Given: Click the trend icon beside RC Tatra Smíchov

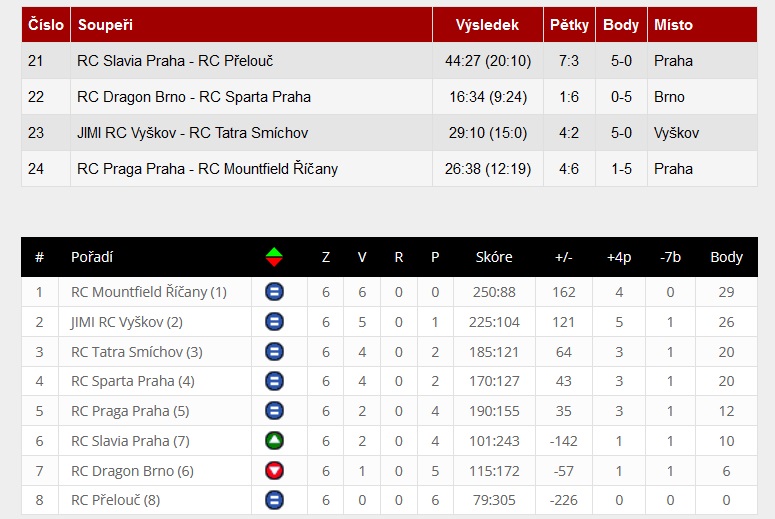Looking at the screenshot, I should [x=274, y=352].
